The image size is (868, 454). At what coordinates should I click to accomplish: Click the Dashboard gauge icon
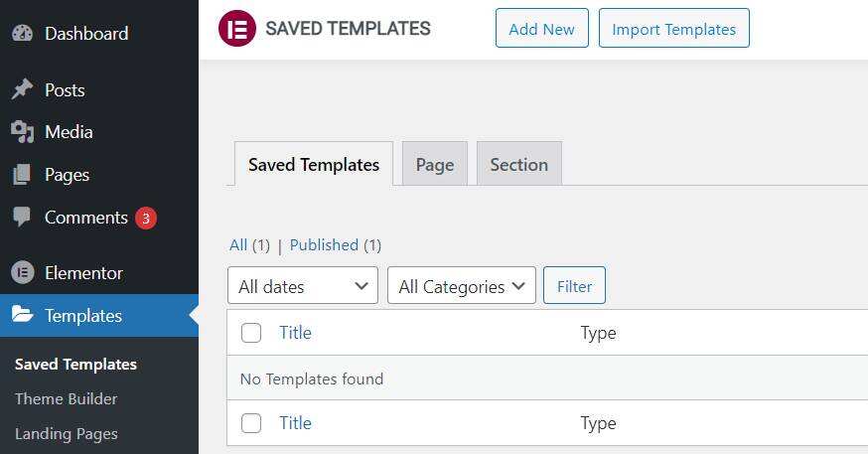pyautogui.click(x=22, y=33)
